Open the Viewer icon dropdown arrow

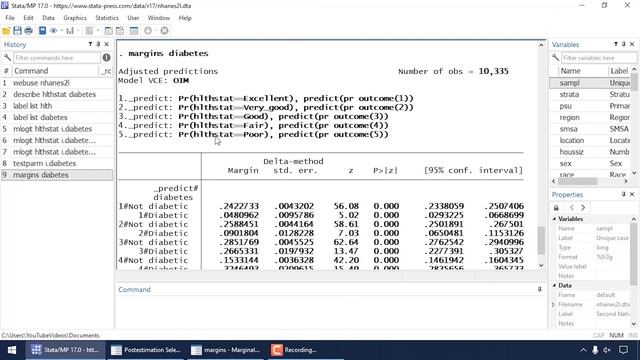[x=62, y=31]
